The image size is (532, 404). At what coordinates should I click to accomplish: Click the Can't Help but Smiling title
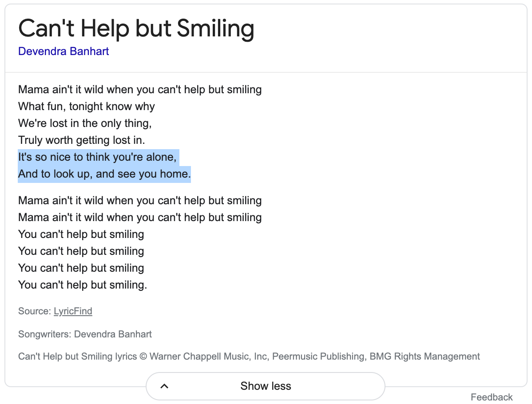[136, 28]
